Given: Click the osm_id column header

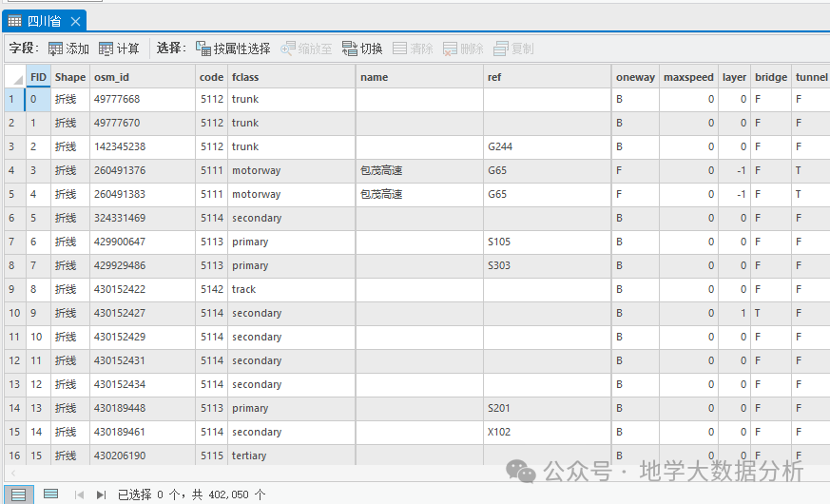Looking at the screenshot, I should point(143,77).
